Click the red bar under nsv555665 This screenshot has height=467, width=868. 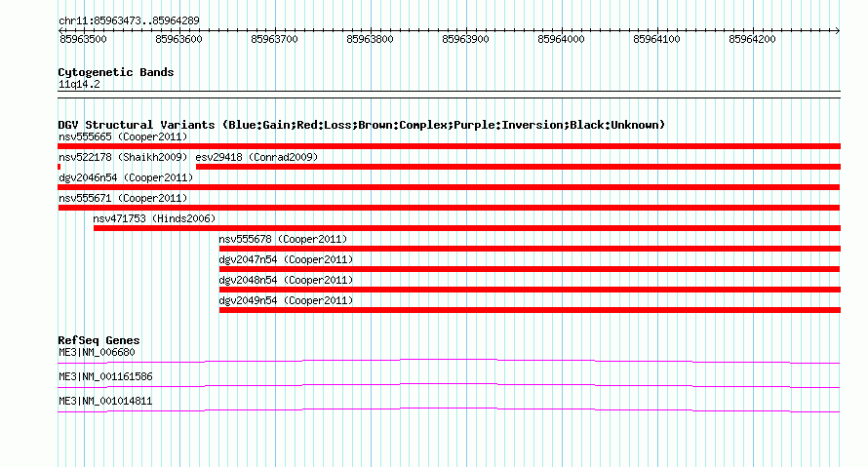click(449, 146)
